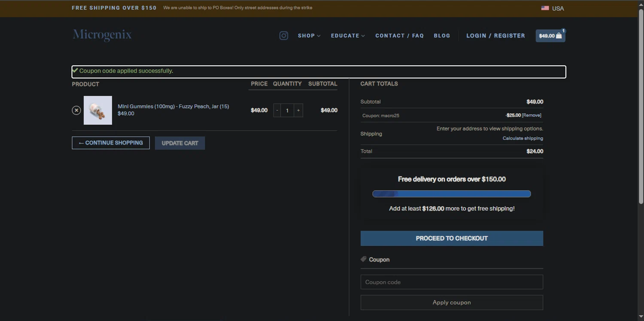Click Calculate shipping link
The width and height of the screenshot is (644, 321).
[x=522, y=138]
